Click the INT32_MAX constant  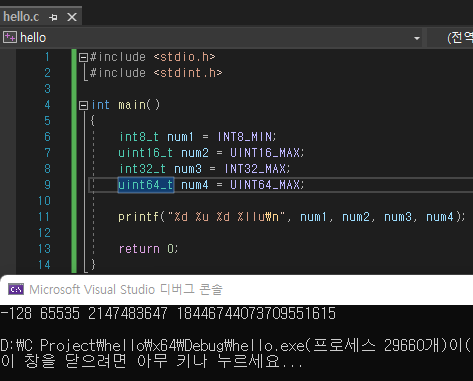click(255, 169)
